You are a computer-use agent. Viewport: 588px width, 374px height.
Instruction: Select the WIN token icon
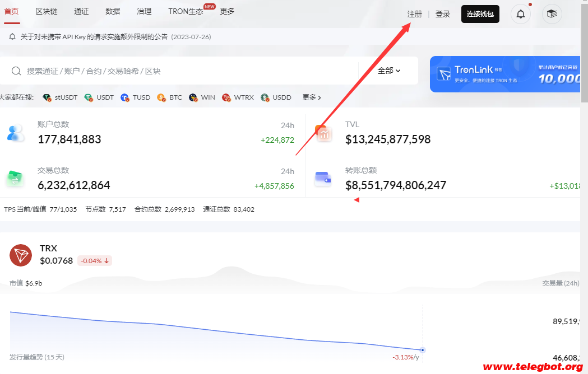193,97
